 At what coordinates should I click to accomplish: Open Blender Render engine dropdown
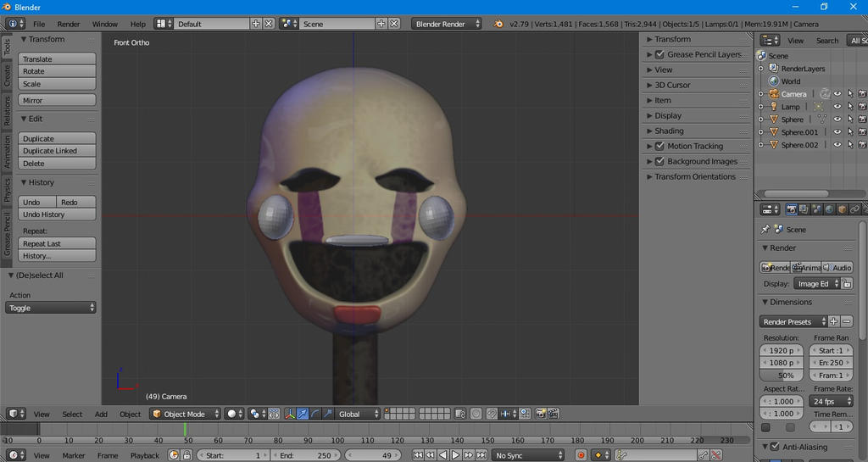pyautogui.click(x=446, y=24)
